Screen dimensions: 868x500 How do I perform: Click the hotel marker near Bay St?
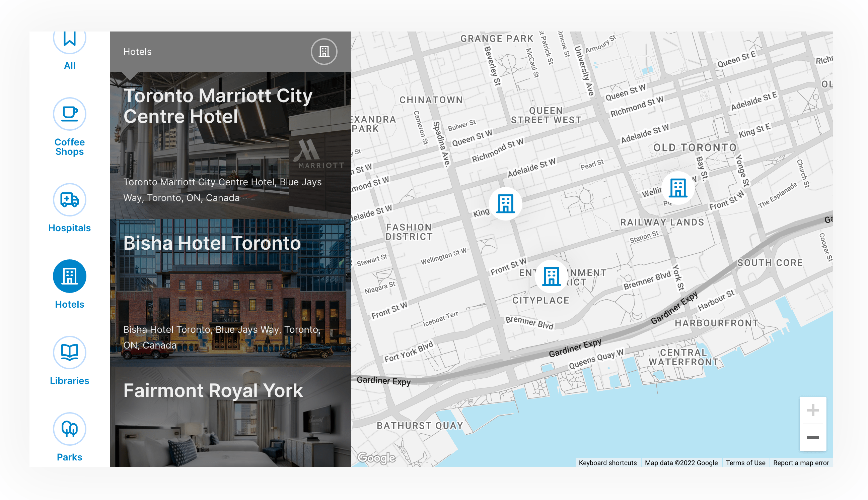678,188
